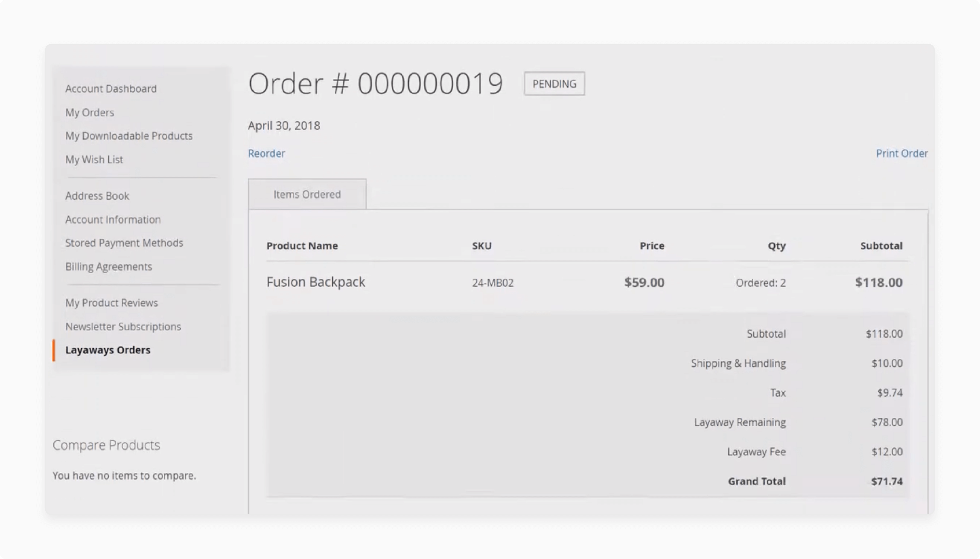Click the Price column header
The height and width of the screenshot is (559, 980).
coord(652,246)
